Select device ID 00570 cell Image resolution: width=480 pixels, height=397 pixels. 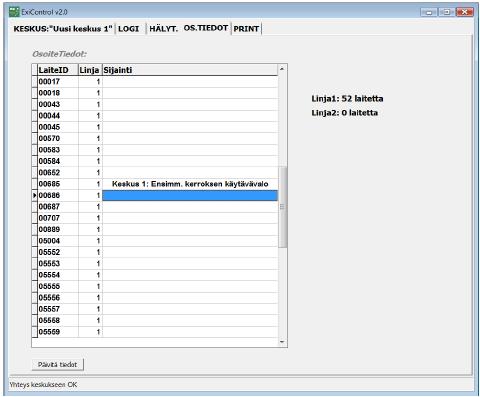(58, 138)
